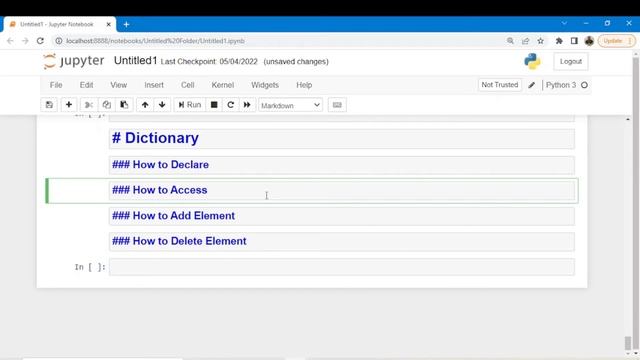
Task: Click into the '### How to Access' cell
Action: click(342, 190)
